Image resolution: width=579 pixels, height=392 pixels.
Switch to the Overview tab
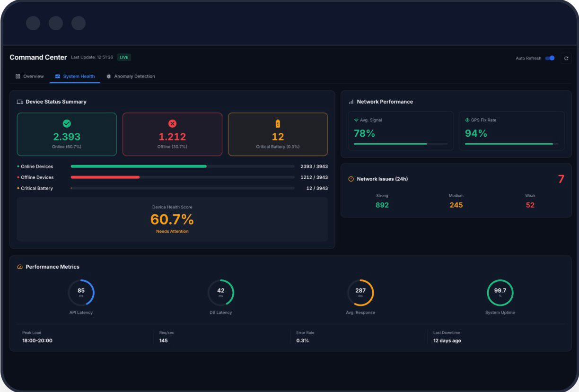coord(30,76)
